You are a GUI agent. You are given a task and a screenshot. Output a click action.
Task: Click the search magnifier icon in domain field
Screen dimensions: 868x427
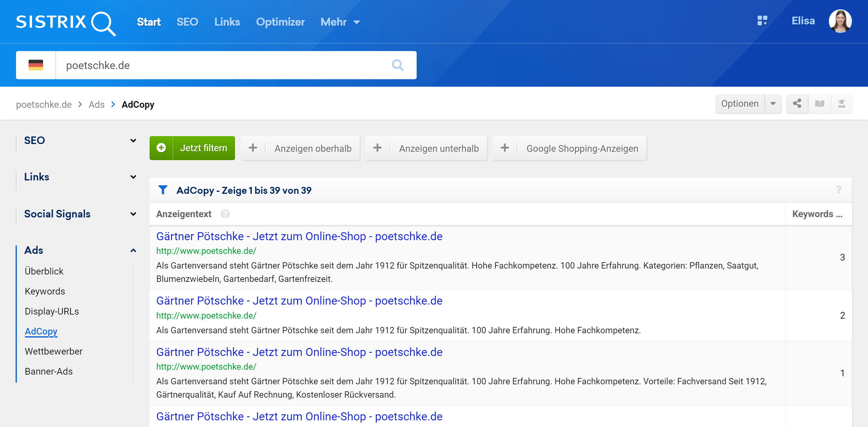coord(398,65)
